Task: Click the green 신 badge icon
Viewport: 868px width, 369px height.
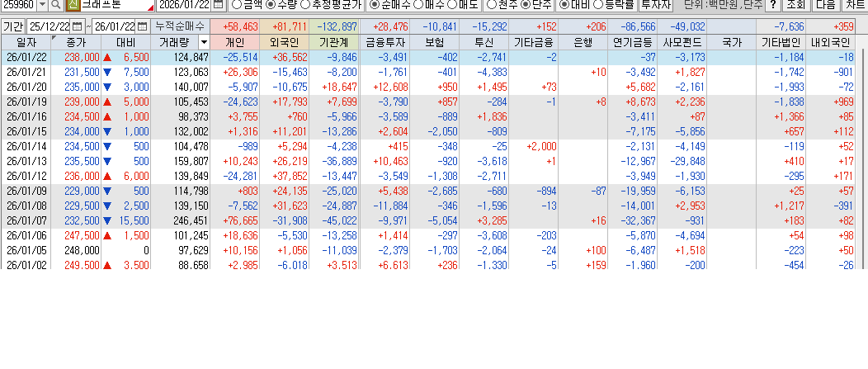Action: coord(72,5)
